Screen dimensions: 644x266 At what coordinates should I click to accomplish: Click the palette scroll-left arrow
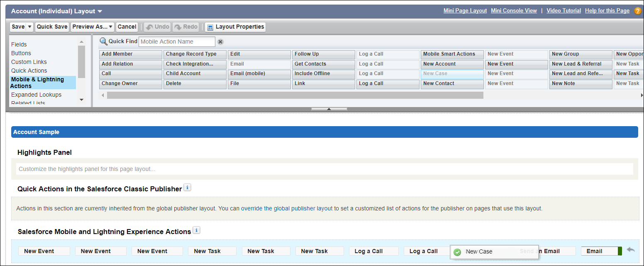click(103, 95)
